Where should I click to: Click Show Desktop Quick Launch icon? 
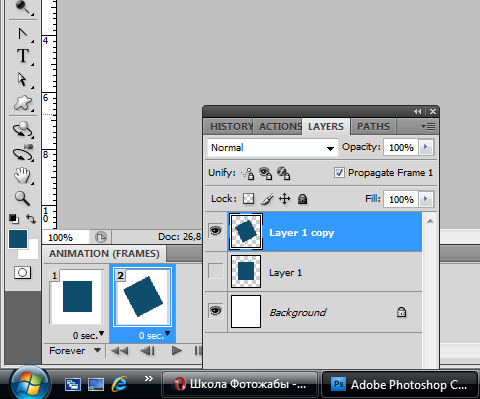pyautogui.click(x=95, y=384)
